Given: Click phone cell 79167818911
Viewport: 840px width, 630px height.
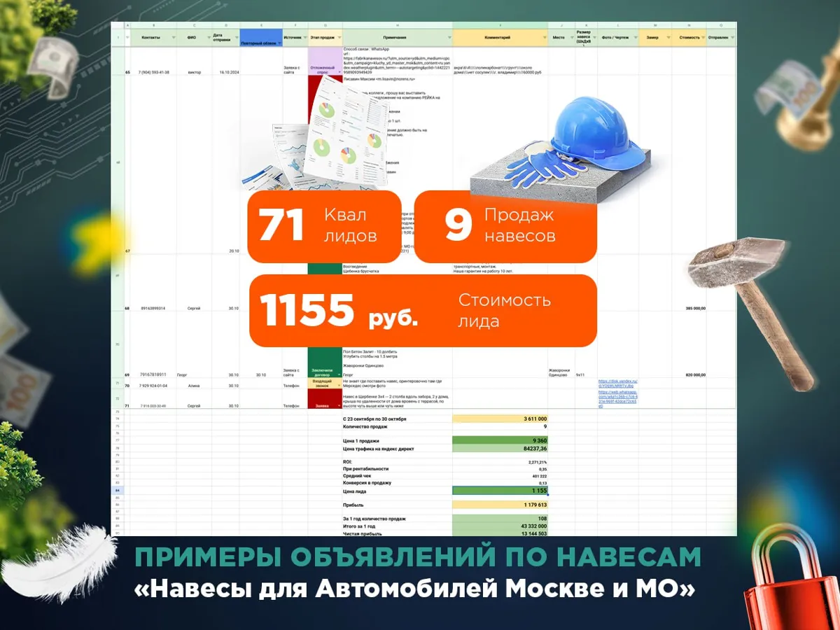Looking at the screenshot, I should tap(153, 374).
